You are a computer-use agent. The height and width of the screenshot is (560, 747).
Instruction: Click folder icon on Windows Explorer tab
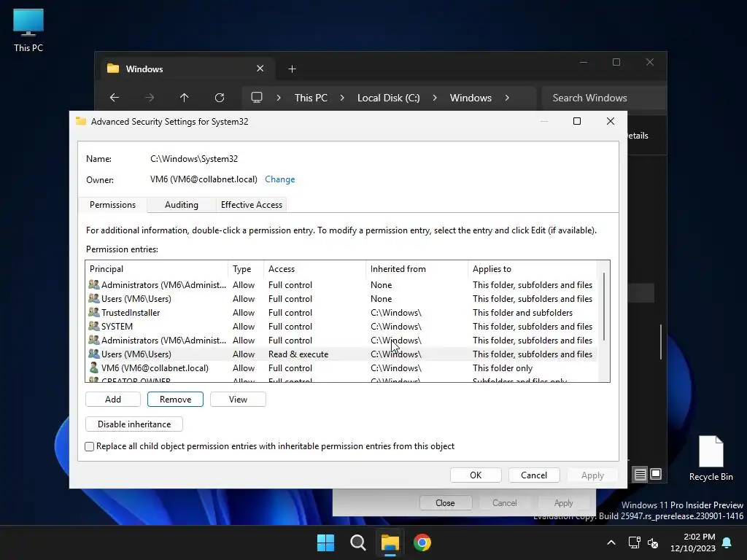tap(113, 69)
